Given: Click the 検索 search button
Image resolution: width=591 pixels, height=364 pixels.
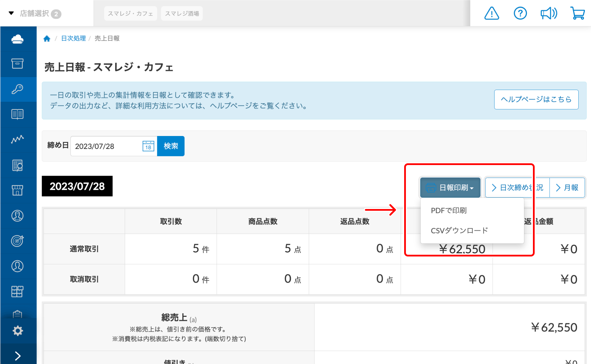Looking at the screenshot, I should (171, 146).
